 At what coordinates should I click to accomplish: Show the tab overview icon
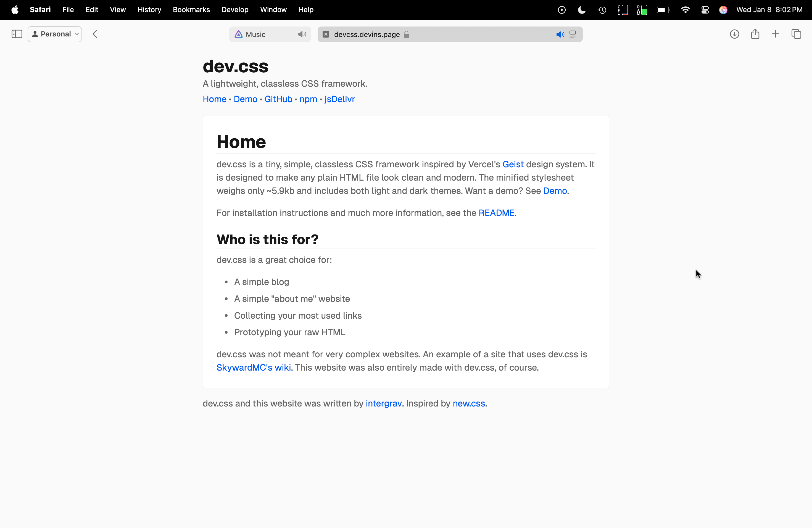[796, 34]
